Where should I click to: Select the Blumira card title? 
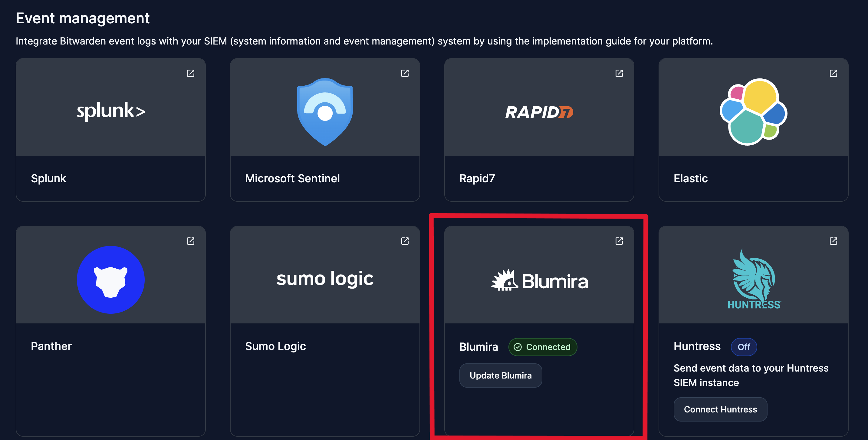coord(479,347)
